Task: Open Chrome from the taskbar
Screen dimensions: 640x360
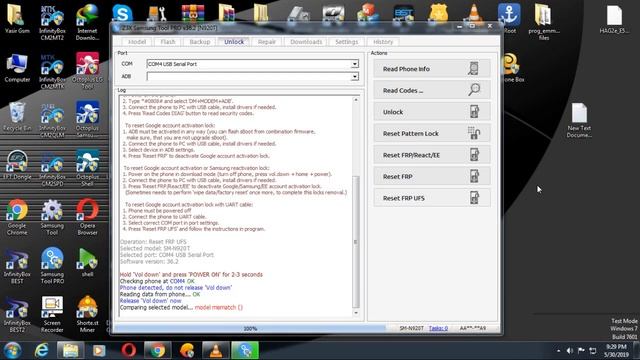Action: (x=158, y=351)
